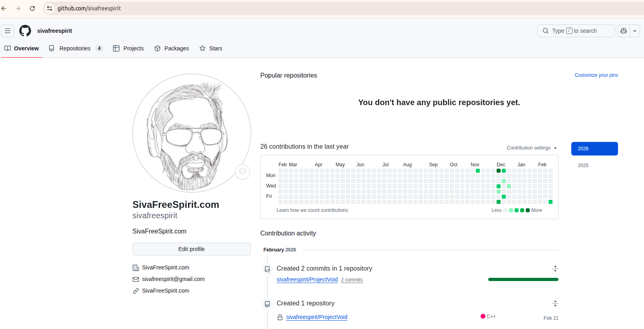Click the site information icon in address bar
Viewport: 644px width, 329px height.
50,8
